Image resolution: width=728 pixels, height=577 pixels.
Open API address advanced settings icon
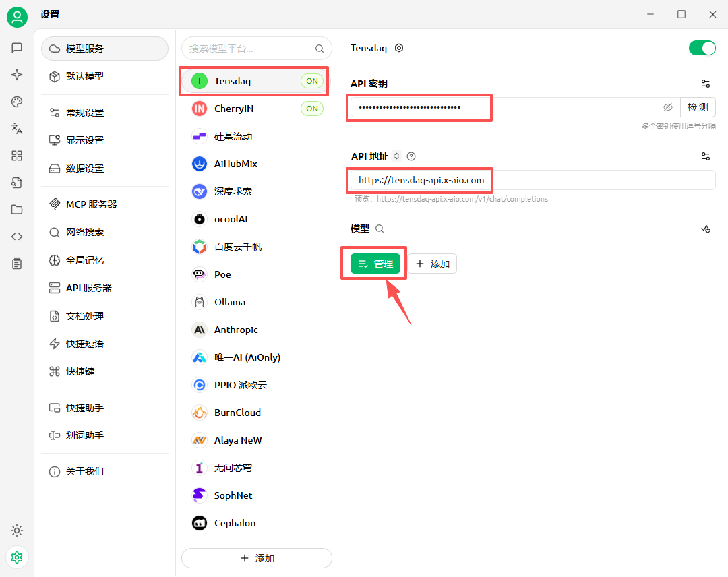(706, 156)
